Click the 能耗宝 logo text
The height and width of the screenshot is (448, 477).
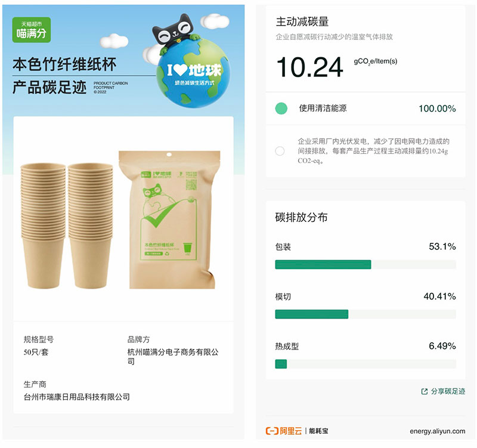point(318,431)
